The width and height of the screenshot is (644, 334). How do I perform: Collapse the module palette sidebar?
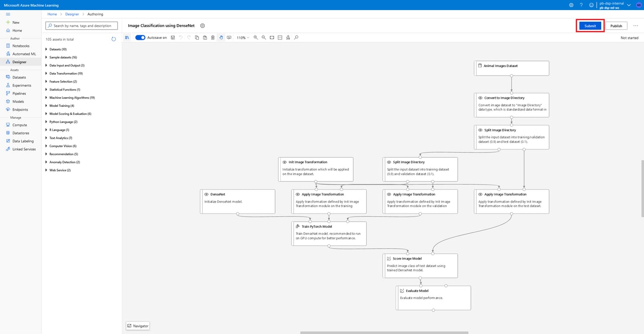pos(127,37)
